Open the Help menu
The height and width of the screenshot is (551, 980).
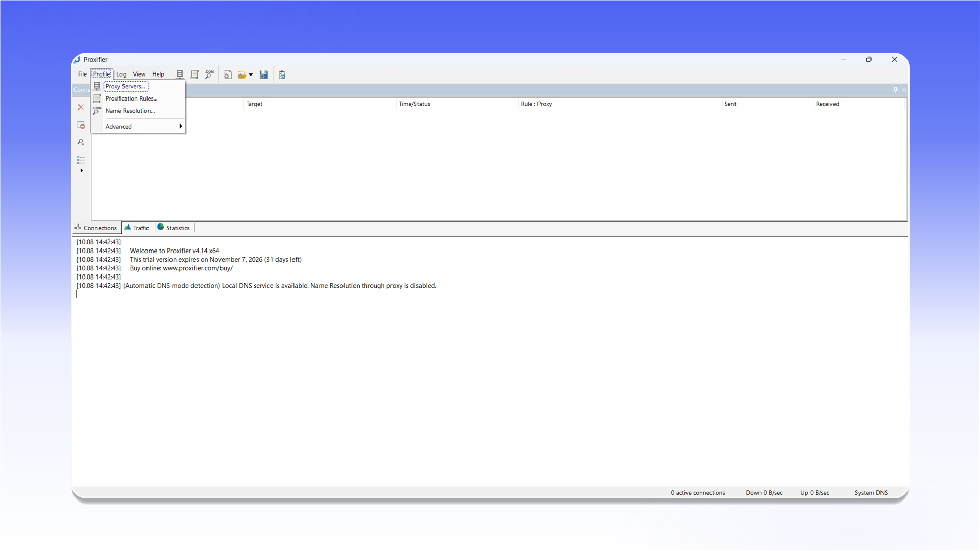tap(158, 74)
